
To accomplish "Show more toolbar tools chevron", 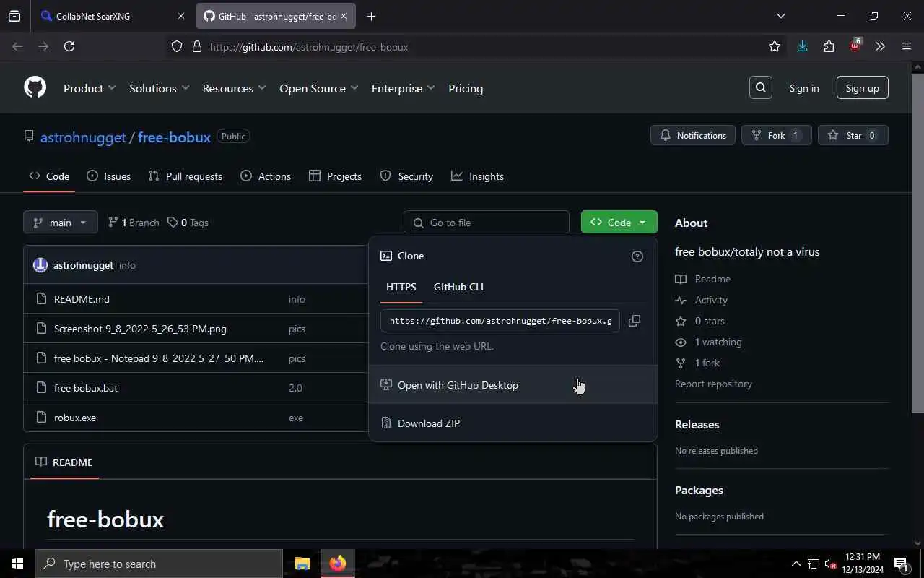I will click(880, 46).
